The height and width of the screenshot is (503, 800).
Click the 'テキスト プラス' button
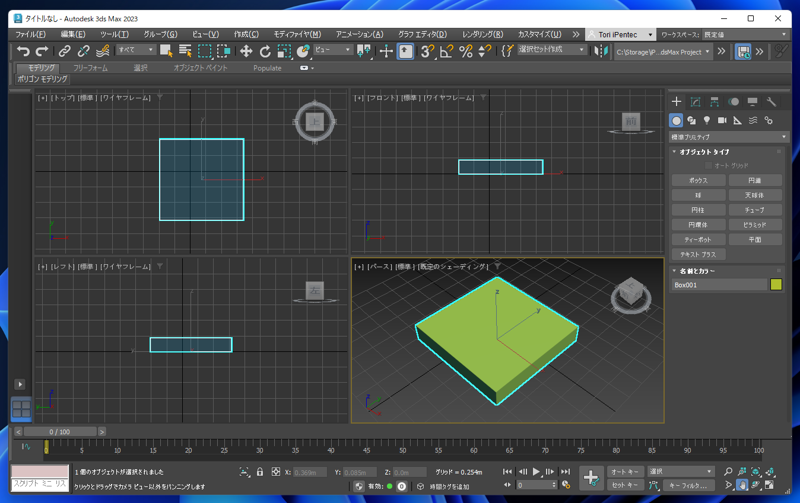coord(698,254)
